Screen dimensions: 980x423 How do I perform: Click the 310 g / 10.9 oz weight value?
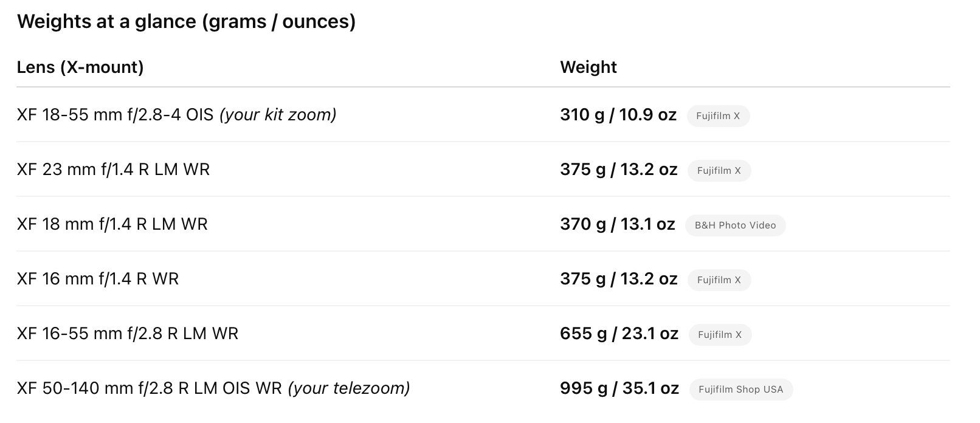(x=618, y=115)
